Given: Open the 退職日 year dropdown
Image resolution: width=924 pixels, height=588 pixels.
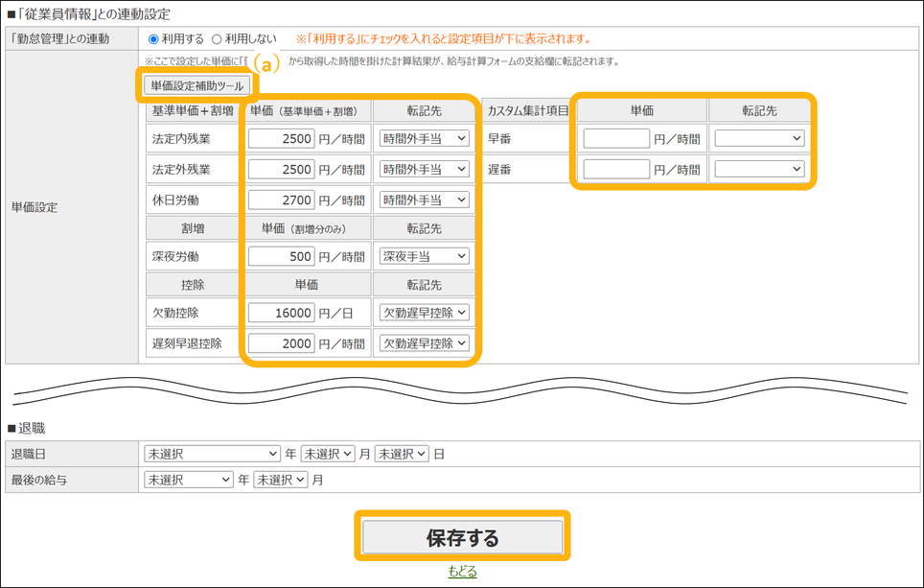Looking at the screenshot, I should 211,454.
